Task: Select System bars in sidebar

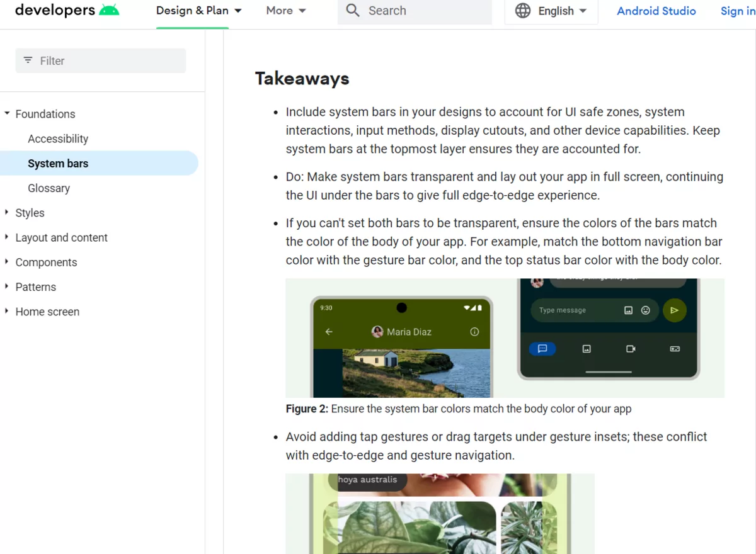Action: pos(58,163)
